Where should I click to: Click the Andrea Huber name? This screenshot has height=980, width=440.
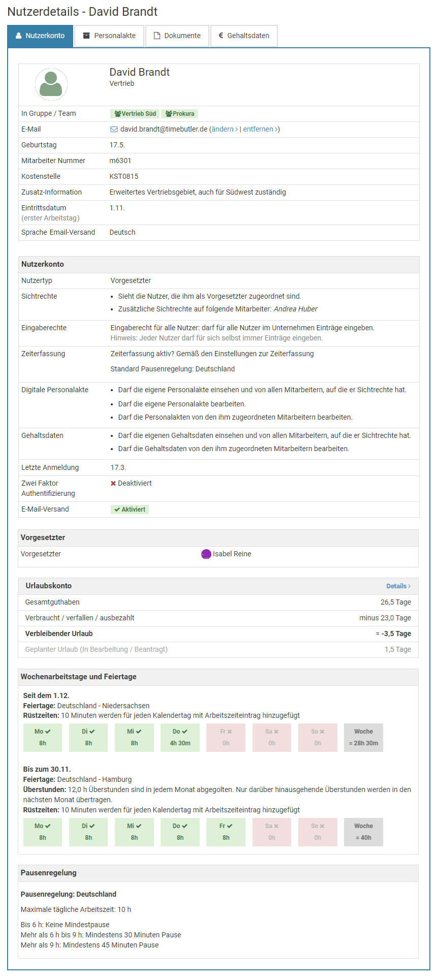coord(295,309)
